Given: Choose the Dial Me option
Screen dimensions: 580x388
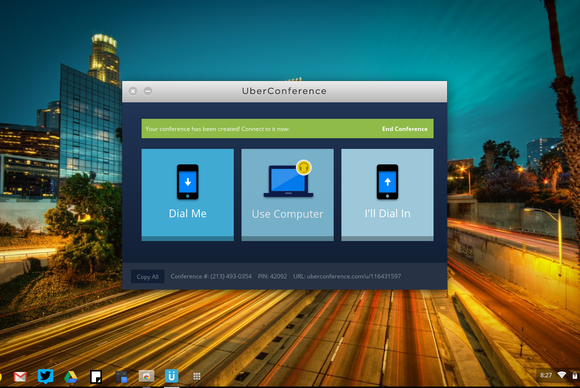Looking at the screenshot, I should (188, 195).
